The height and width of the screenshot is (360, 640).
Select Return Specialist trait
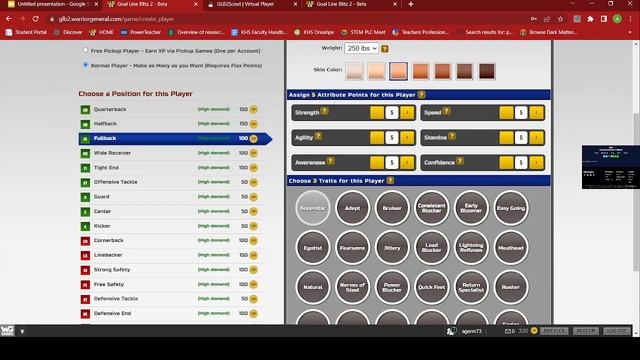471,287
